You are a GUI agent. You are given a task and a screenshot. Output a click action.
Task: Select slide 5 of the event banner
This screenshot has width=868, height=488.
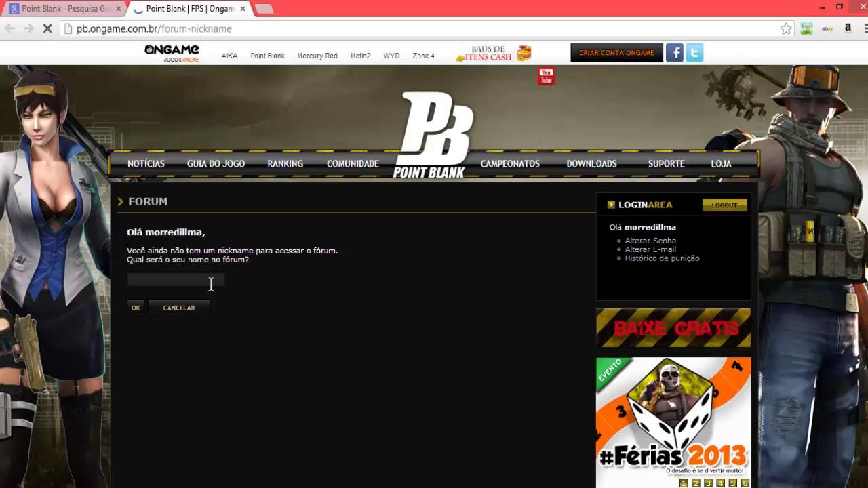(732, 483)
